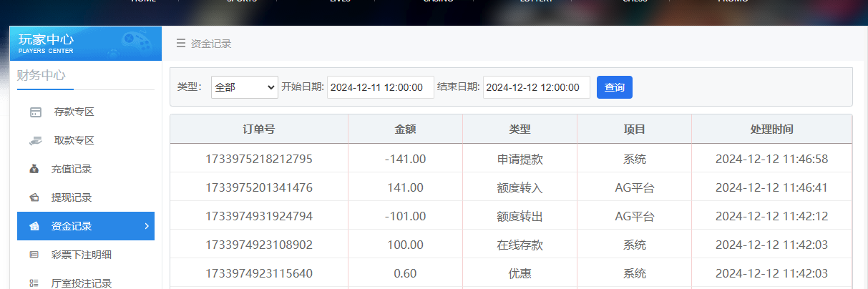Viewport: 868px width, 289px height.
Task: Click the amount 0.60
Action: [406, 273]
